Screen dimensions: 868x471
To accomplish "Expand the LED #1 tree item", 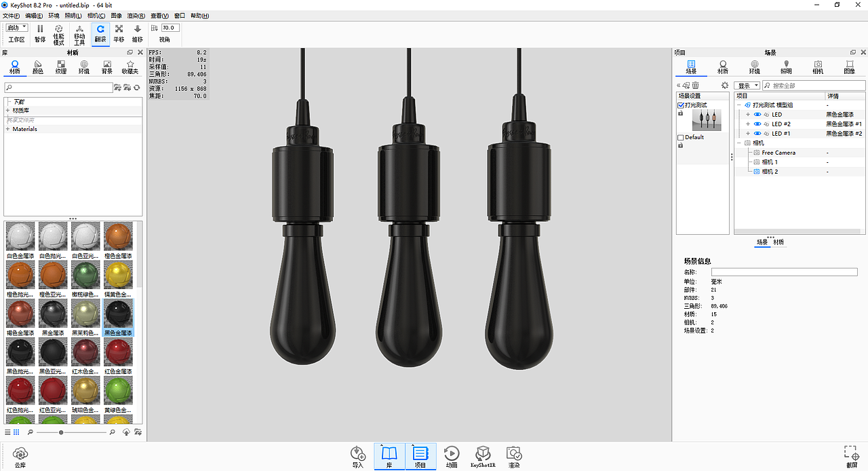I will pyautogui.click(x=748, y=134).
